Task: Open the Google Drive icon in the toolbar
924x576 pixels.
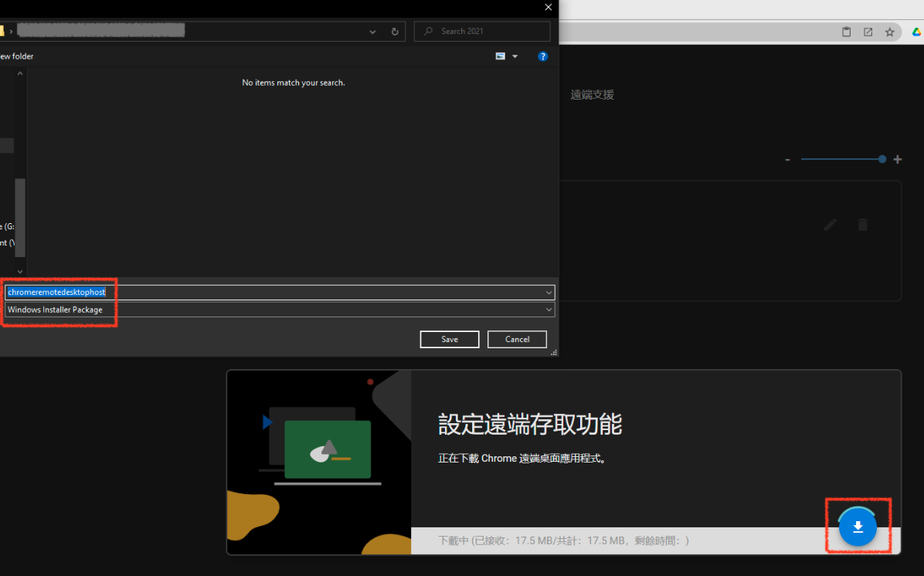Action: [x=916, y=32]
